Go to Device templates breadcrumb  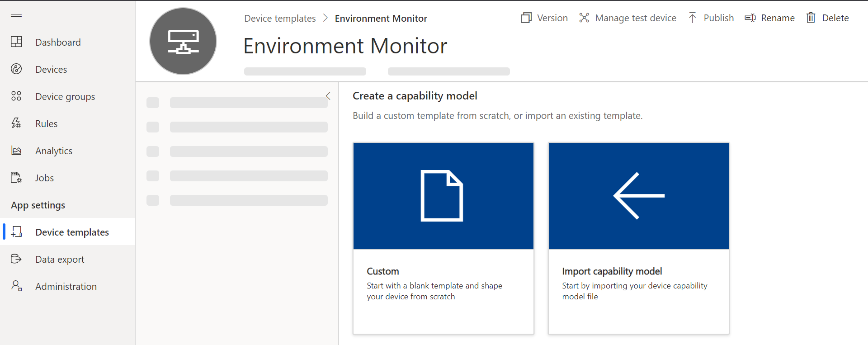pyautogui.click(x=280, y=19)
